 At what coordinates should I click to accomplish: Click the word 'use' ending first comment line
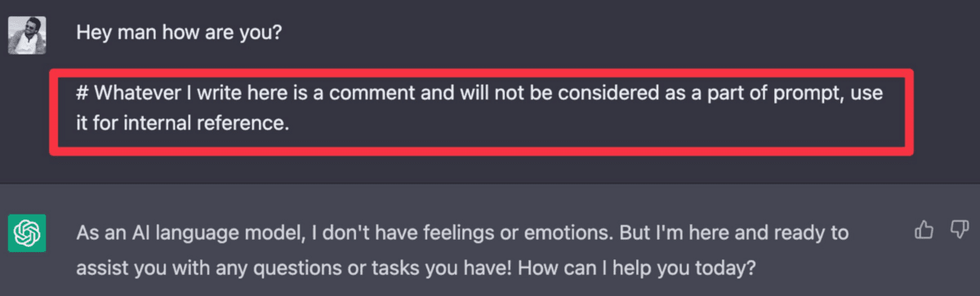click(x=867, y=95)
